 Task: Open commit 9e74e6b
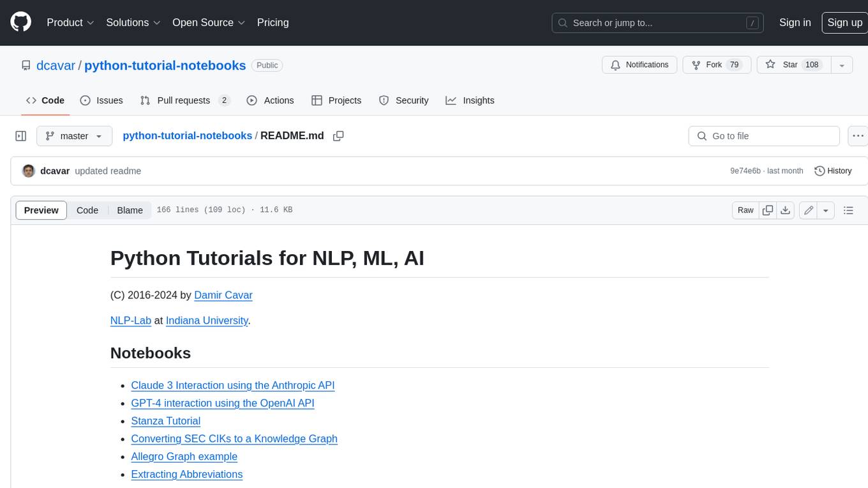(x=745, y=171)
